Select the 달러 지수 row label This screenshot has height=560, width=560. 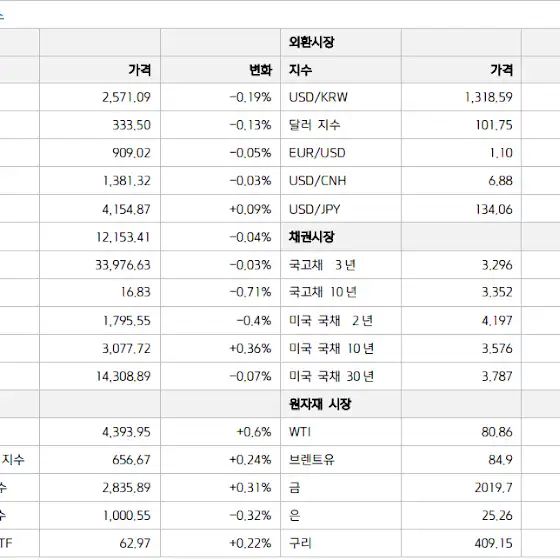pyautogui.click(x=314, y=125)
